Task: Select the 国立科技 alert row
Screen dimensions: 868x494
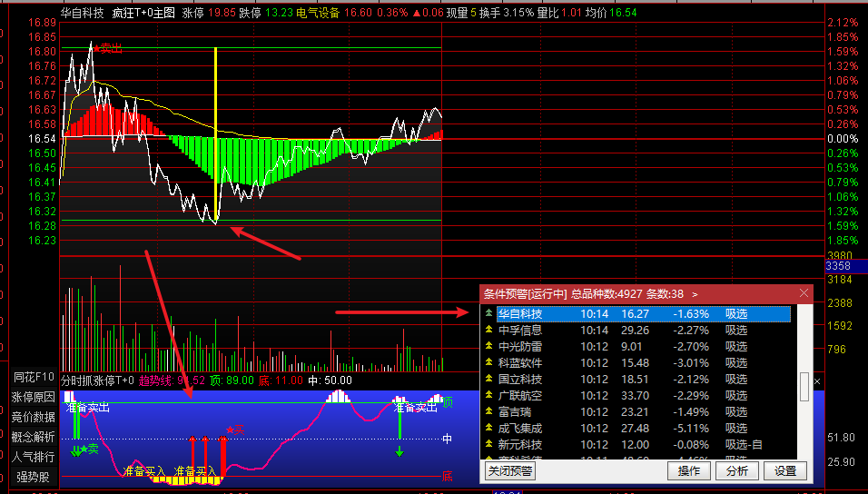Action: [x=643, y=380]
